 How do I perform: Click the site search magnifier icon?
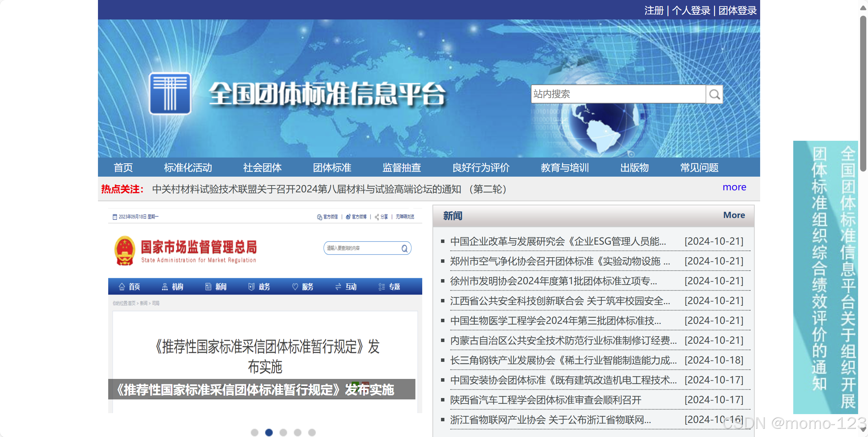714,94
